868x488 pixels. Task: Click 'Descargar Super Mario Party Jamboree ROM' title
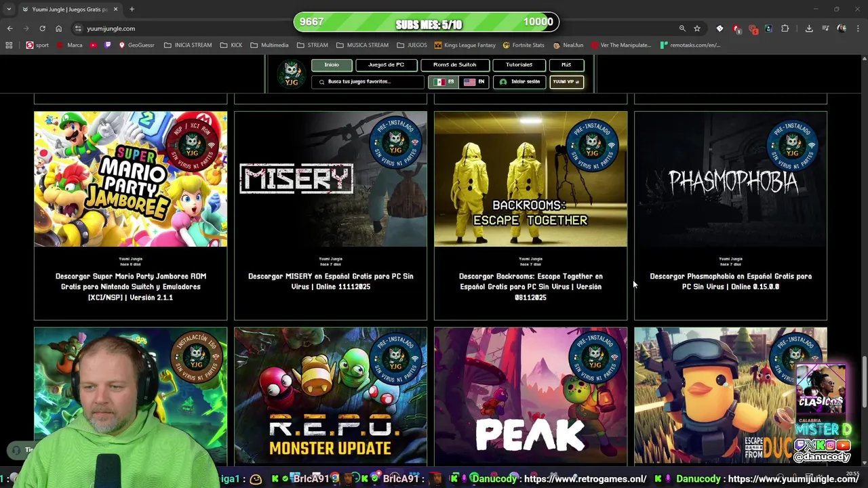[131, 287]
